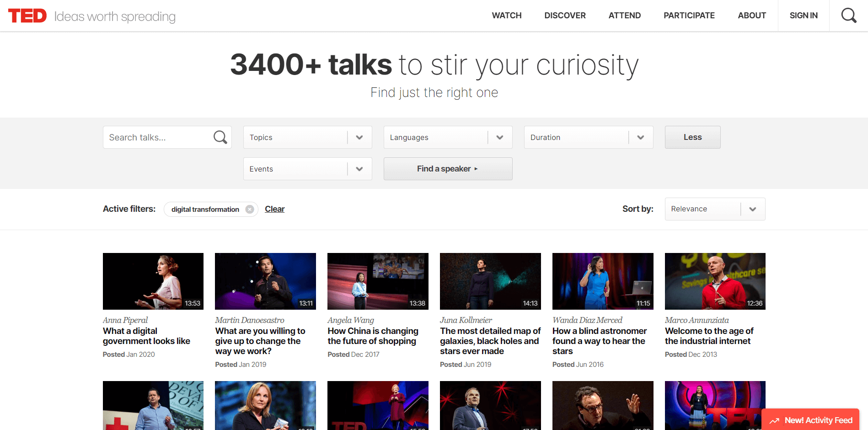The image size is (868, 430).
Task: Click the SIGN IN option
Action: tap(803, 15)
